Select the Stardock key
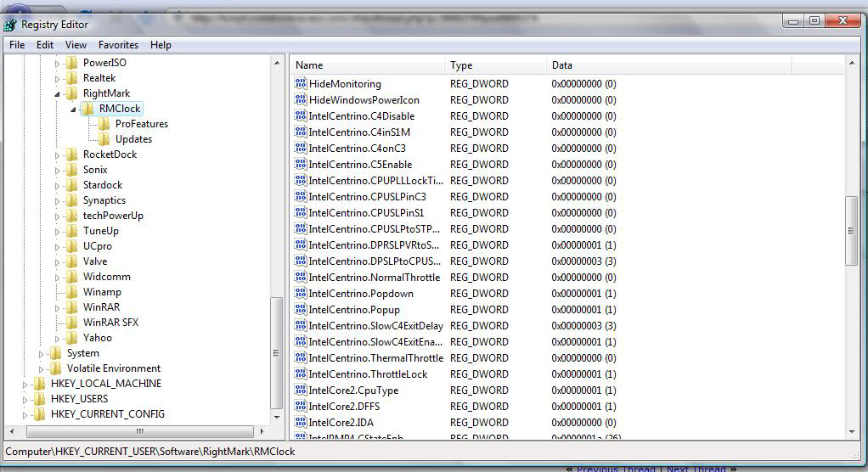This screenshot has width=868, height=472. [x=103, y=185]
